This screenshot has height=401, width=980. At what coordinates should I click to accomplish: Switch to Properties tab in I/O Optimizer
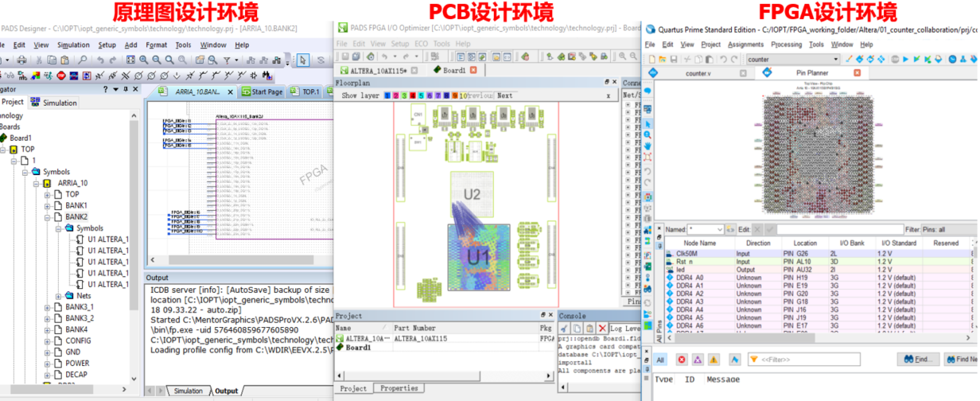pos(399,388)
